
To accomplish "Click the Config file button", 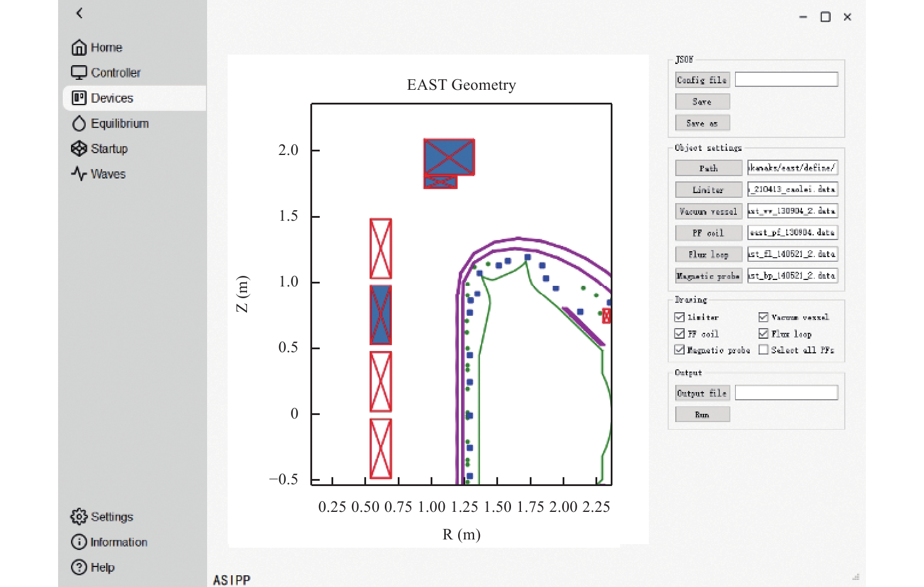I will coord(702,80).
